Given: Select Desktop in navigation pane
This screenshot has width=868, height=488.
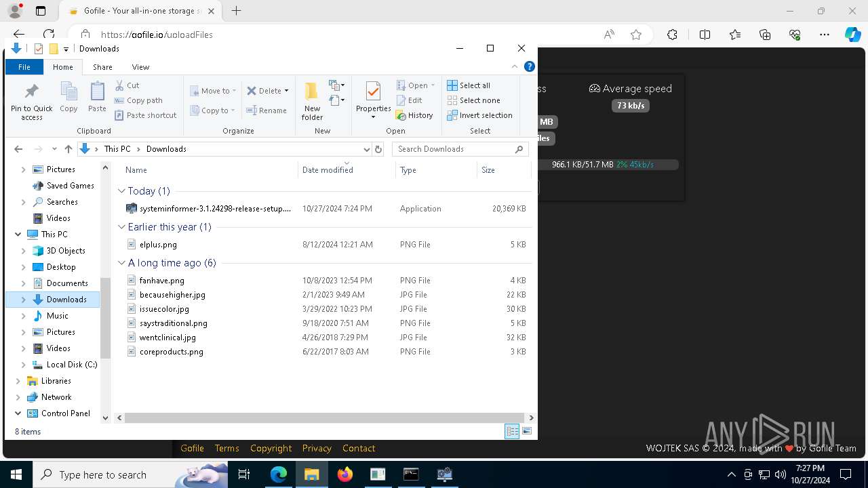Looking at the screenshot, I should [x=61, y=267].
